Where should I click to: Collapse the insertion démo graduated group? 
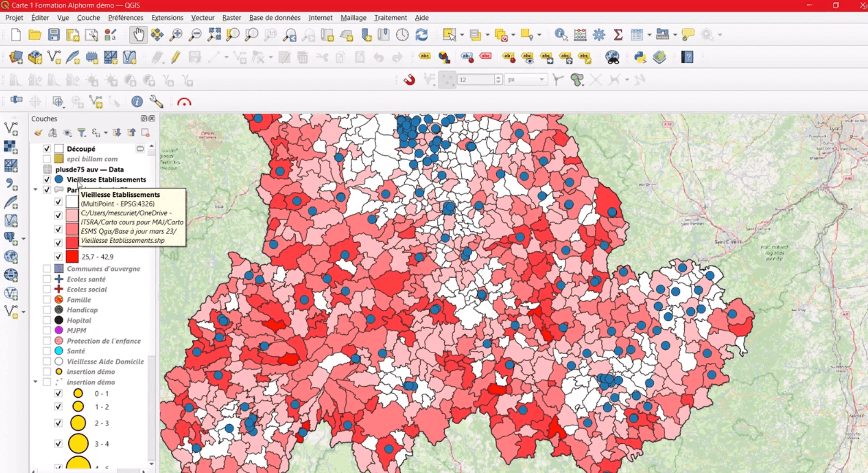[x=35, y=382]
